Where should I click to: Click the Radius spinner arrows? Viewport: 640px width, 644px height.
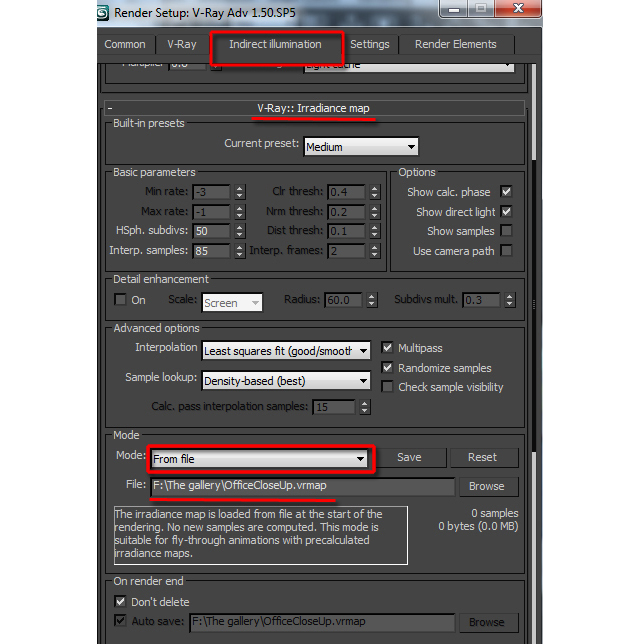371,300
